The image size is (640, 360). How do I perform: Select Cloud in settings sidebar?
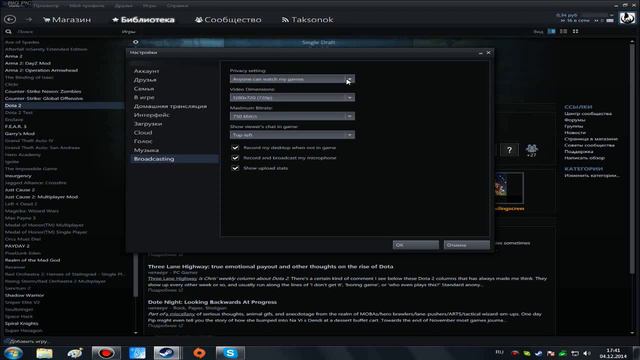(x=143, y=133)
